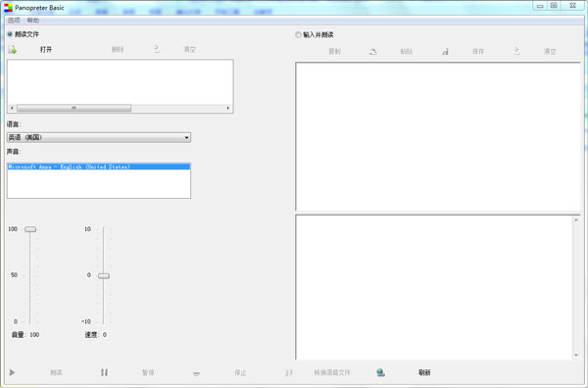The height and width of the screenshot is (388, 588).
Task: Click inside the lower text pane
Action: click(x=434, y=287)
